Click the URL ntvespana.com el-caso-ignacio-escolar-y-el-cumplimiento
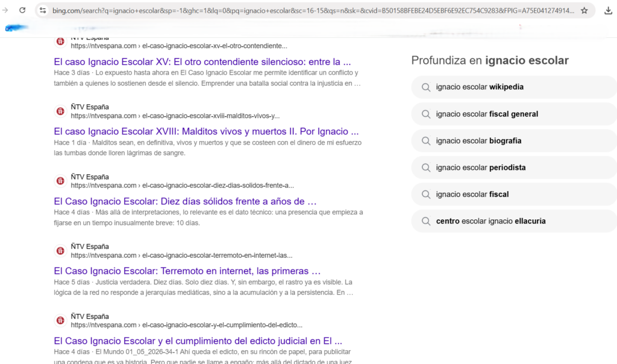617x364 pixels. [x=187, y=325]
